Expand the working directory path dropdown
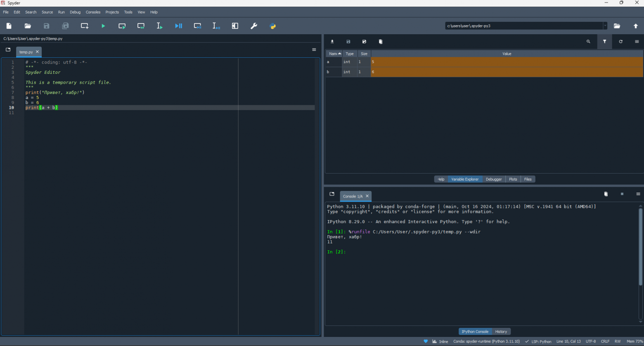The height and width of the screenshot is (346, 644). point(605,26)
